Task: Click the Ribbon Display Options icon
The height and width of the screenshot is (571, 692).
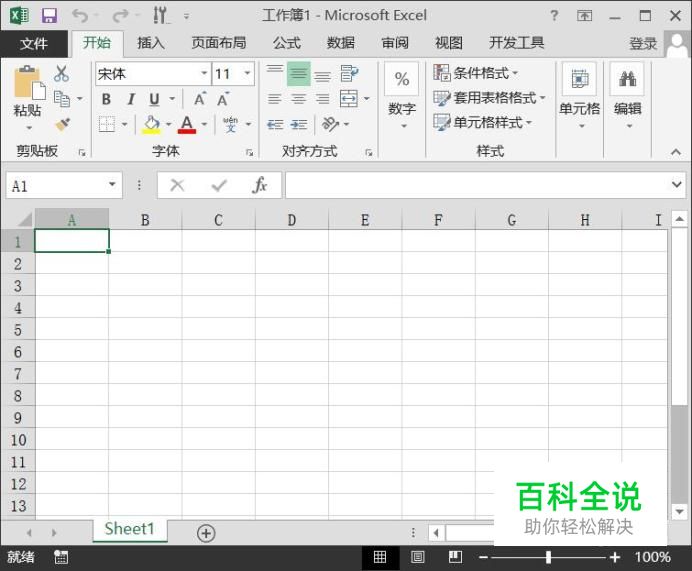Action: (584, 16)
